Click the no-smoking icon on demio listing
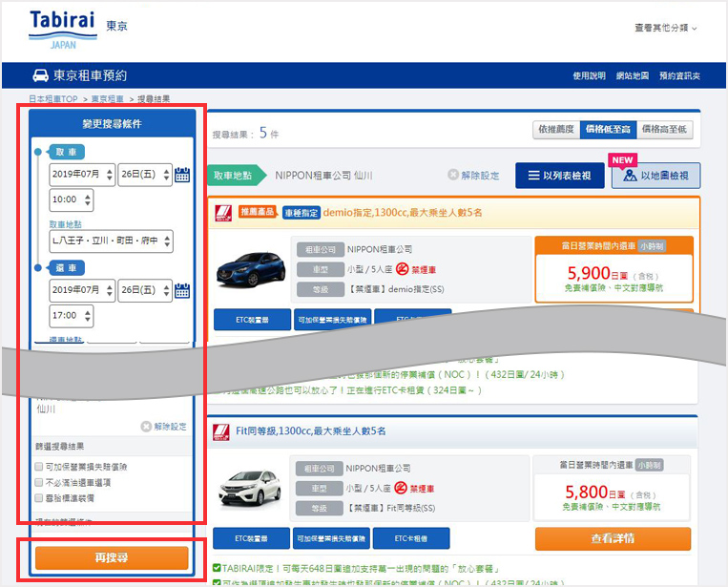This screenshot has height=587, width=728. pos(402,269)
